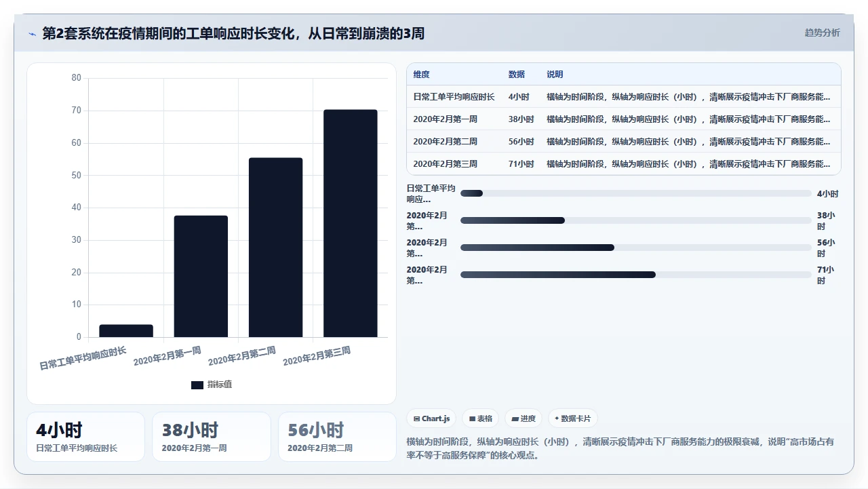Select the 日常工单平均响应时长 bar in chart
This screenshot has width=868, height=489.
pos(126,331)
